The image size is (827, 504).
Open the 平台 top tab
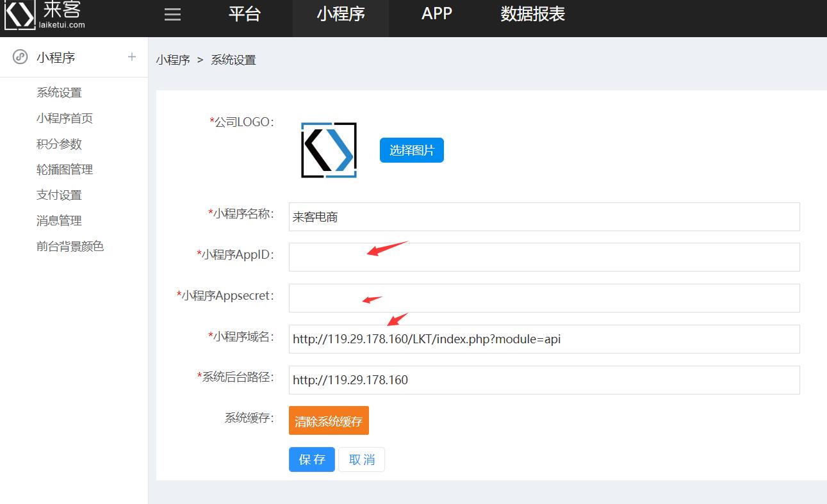click(245, 14)
